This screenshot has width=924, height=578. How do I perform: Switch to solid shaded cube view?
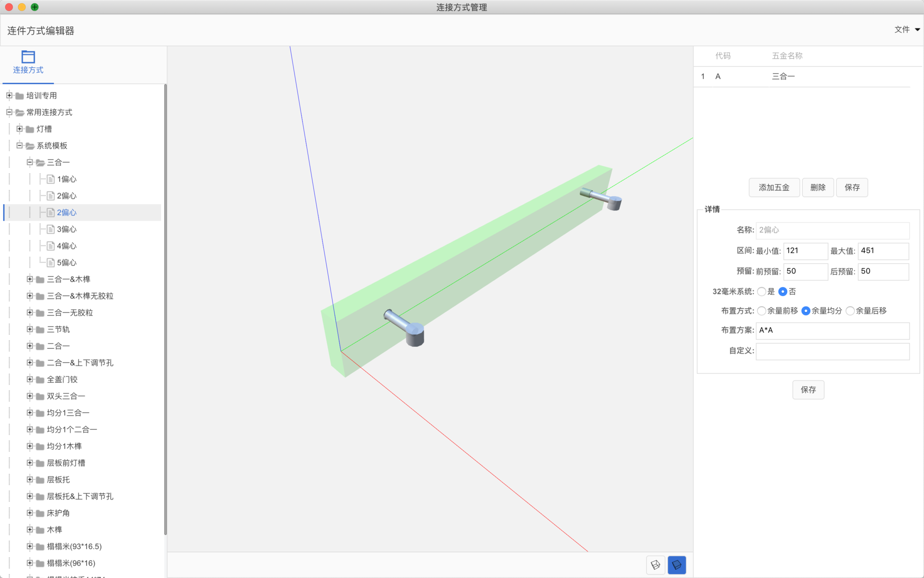coord(676,565)
